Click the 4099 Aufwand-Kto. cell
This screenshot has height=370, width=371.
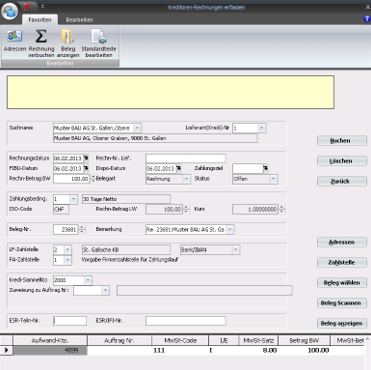[50, 350]
